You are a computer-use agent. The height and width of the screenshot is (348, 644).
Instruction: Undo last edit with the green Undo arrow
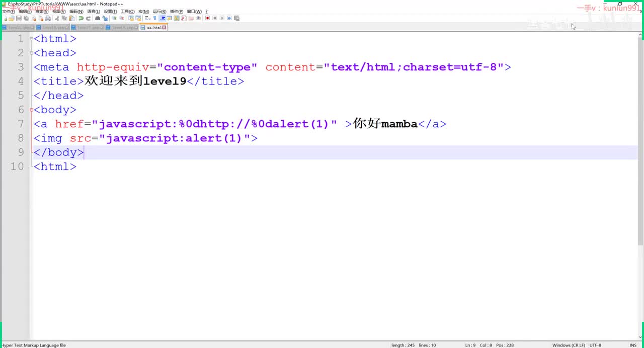click(x=80, y=18)
